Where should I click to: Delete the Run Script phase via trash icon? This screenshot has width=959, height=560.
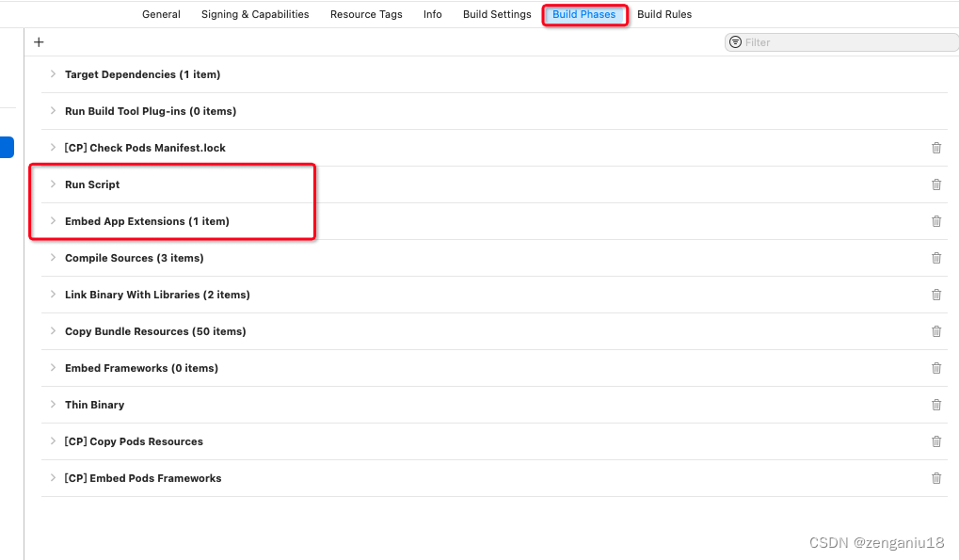pyautogui.click(x=935, y=184)
